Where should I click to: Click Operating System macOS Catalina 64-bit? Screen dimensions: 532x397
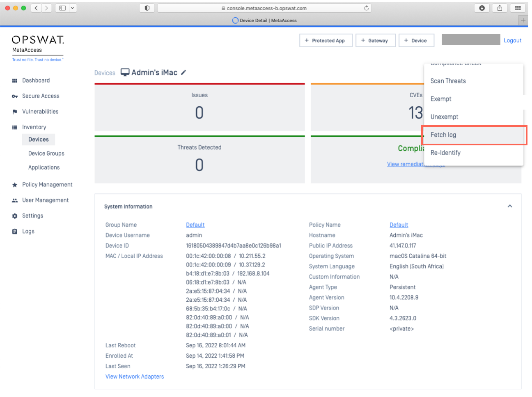418,256
